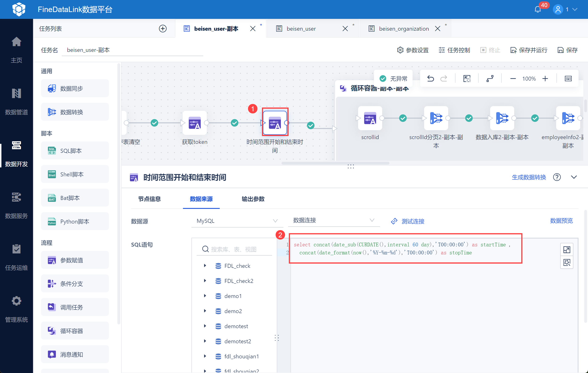Click the add new task plus icon
This screenshot has width=588, height=373.
[x=163, y=29]
